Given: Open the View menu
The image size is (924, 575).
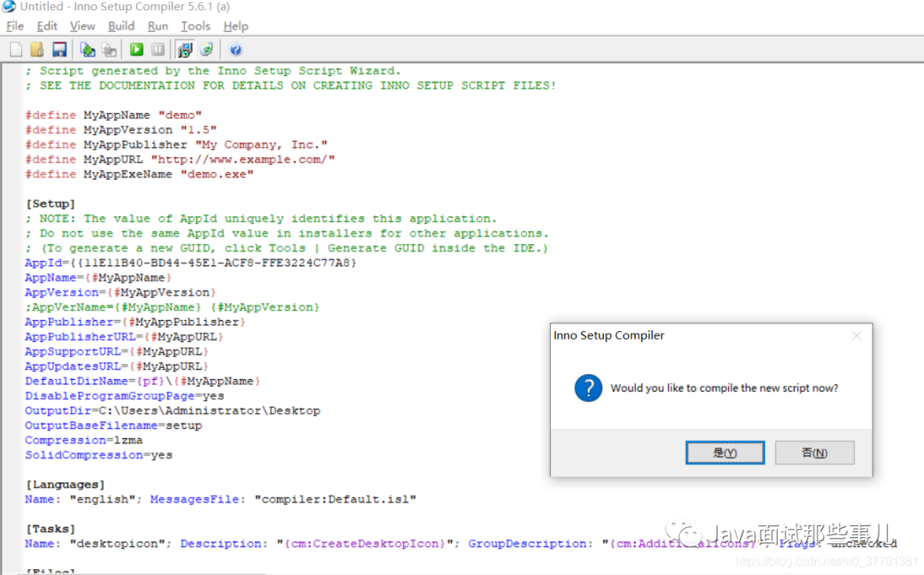Looking at the screenshot, I should click(82, 26).
